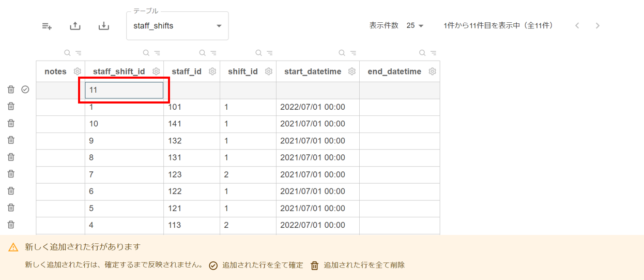Delete the row with staff_id 121
This screenshot has height=280, width=644.
click(11, 208)
